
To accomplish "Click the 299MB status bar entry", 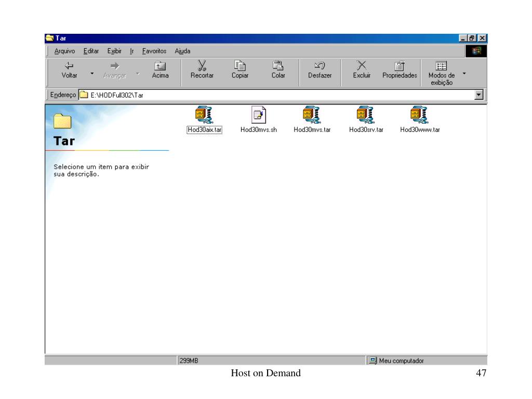I will pos(189,361).
